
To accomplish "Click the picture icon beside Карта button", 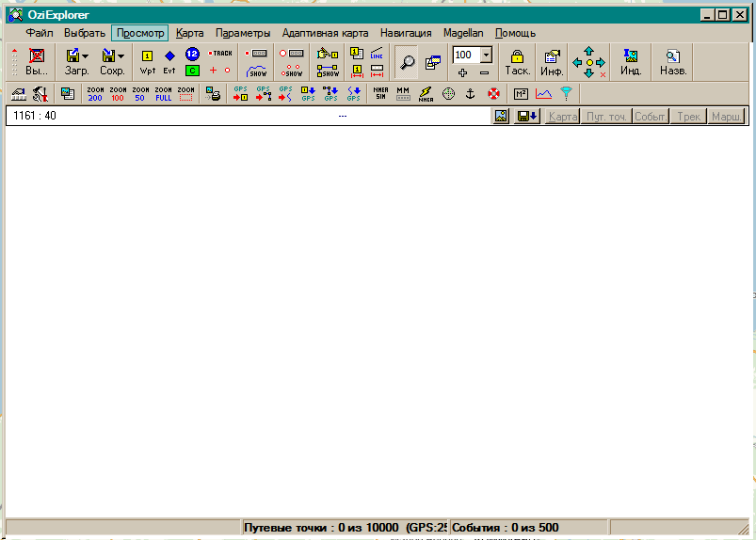I will 501,116.
